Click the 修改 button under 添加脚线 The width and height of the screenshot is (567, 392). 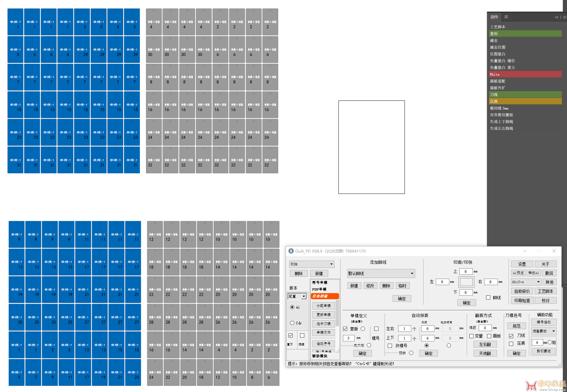(370, 286)
